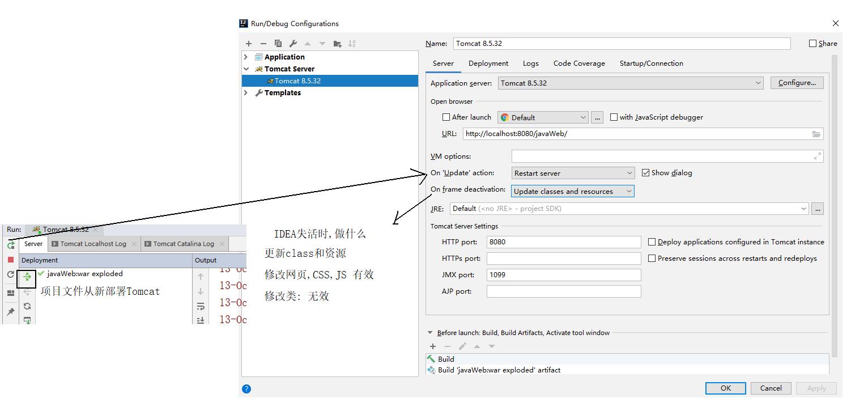The image size is (868, 415).
Task: Add a Before launch task
Action: tap(433, 346)
